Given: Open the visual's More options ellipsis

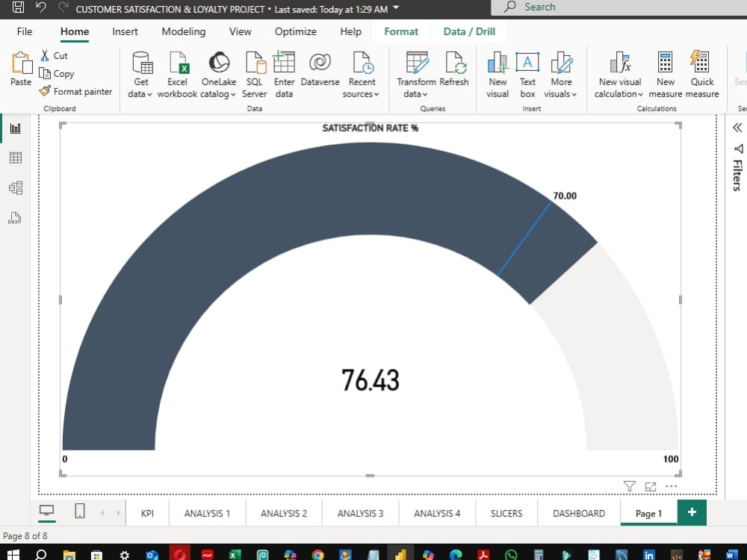Looking at the screenshot, I should (672, 486).
